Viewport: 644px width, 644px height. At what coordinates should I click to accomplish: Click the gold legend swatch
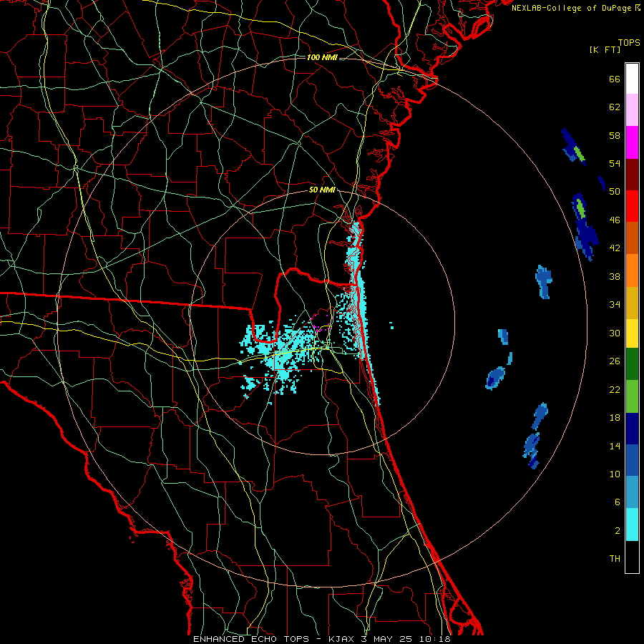(632, 303)
